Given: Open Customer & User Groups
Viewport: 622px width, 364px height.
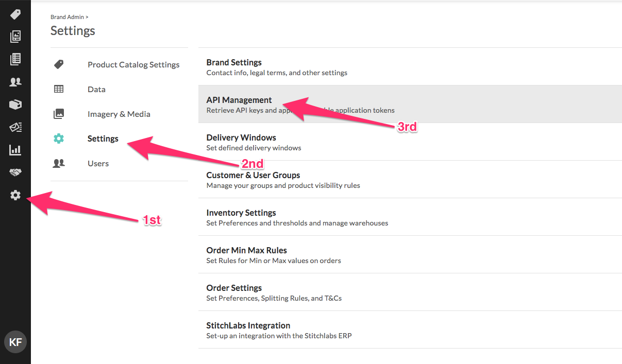Looking at the screenshot, I should 410,180.
